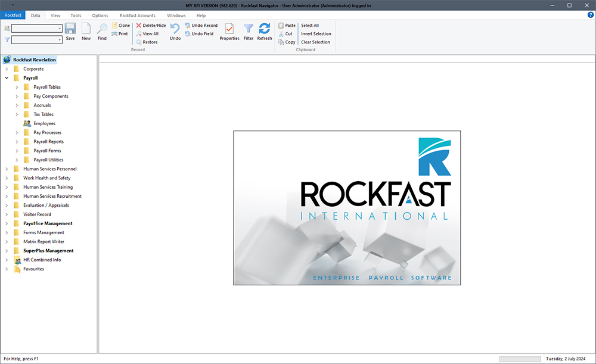Click Clear Selection
The image size is (596, 364).
[315, 42]
